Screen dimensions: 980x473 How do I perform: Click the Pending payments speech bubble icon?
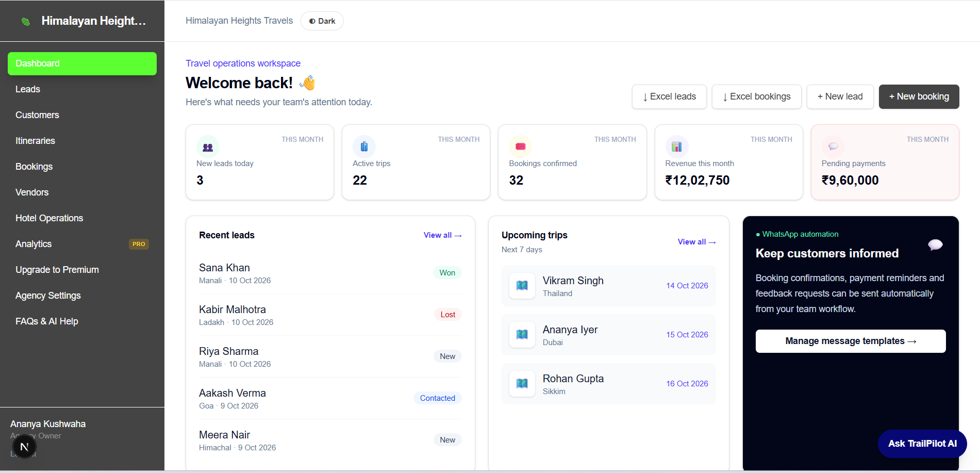point(833,147)
